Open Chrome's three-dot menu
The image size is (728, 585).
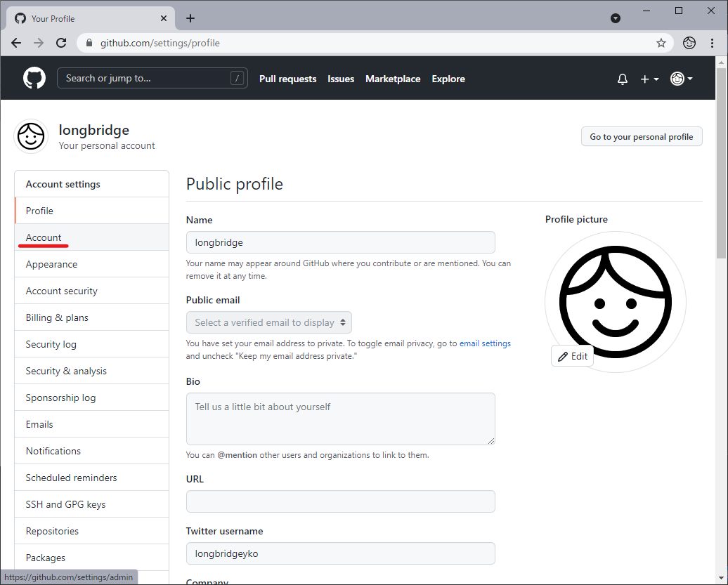coord(712,43)
